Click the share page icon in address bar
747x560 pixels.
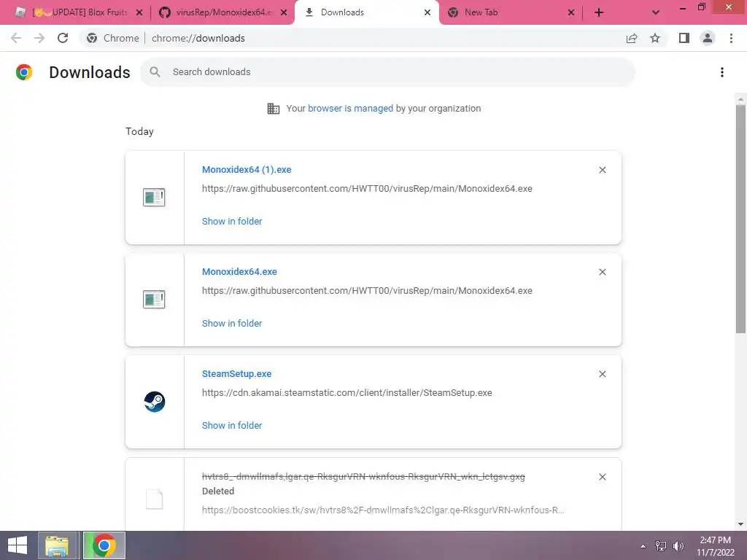pos(632,38)
